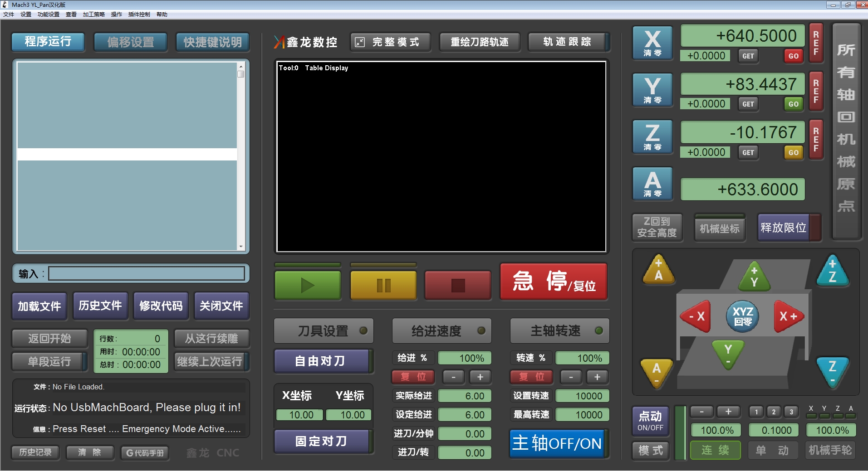
Task: Increase spindle speed with the plus button
Action: [x=597, y=377]
